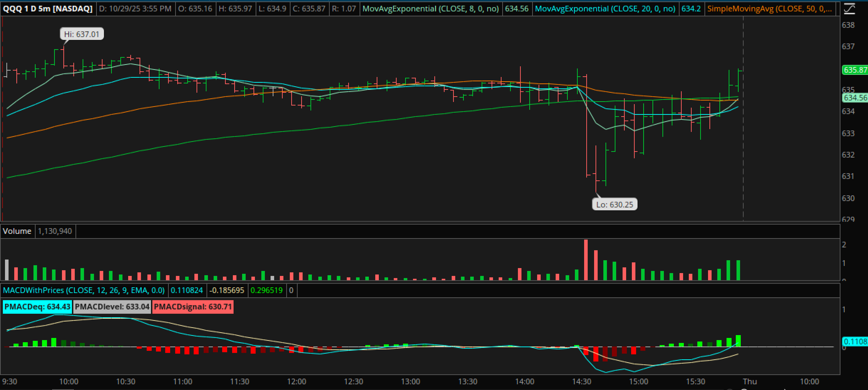Click the green 0.296519 MACD histogram value
The image size is (868, 390).
point(267,290)
